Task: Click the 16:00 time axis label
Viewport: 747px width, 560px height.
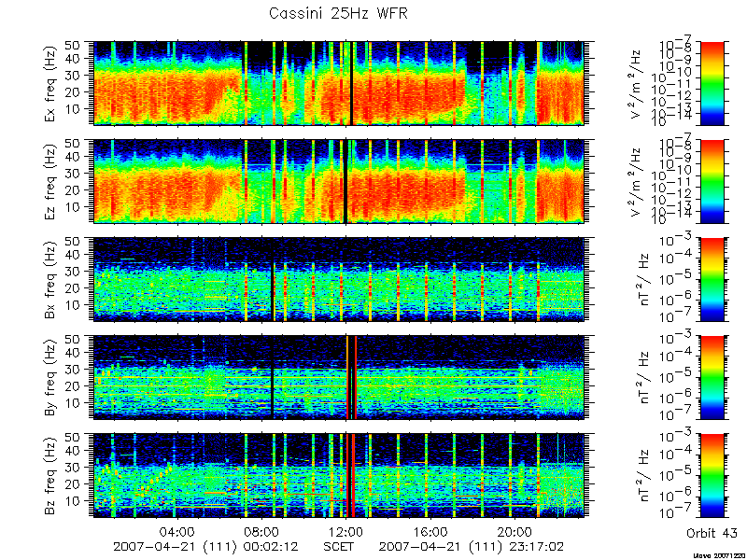Action: point(430,531)
